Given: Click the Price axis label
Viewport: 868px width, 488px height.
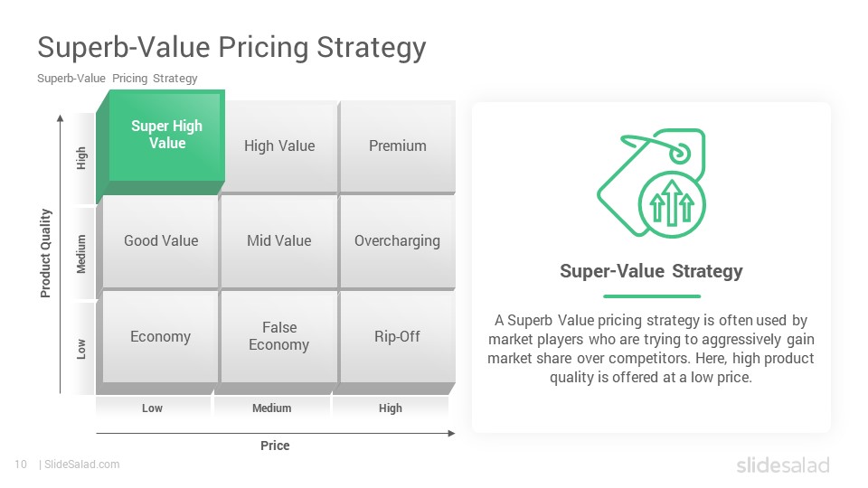Looking at the screenshot, I should click(275, 446).
